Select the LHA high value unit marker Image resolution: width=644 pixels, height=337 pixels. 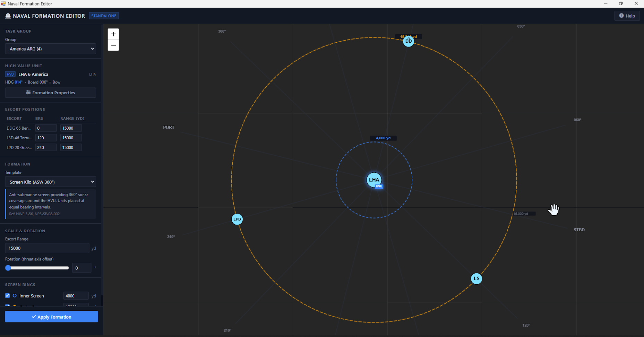coord(374,180)
